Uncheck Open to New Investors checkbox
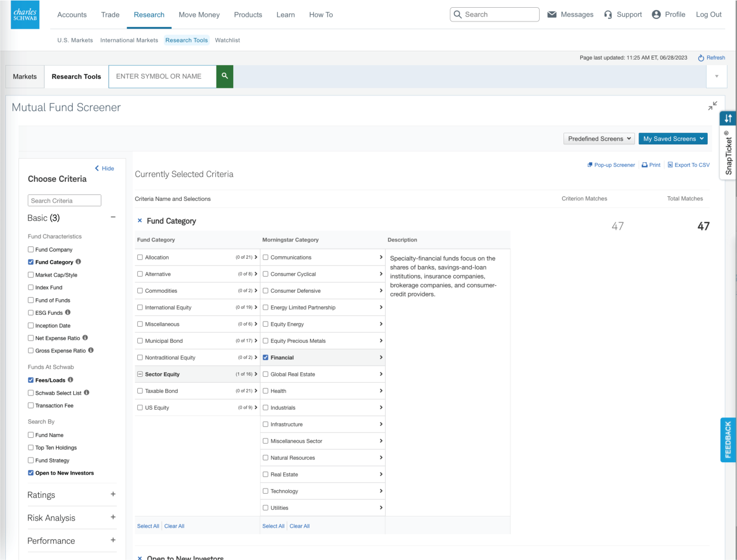Viewport: 737px width, 560px height. [x=31, y=473]
